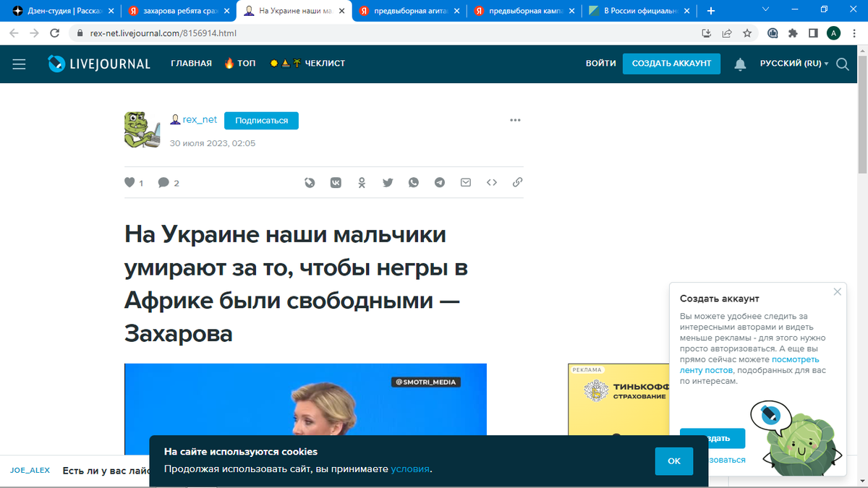The height and width of the screenshot is (488, 868).
Task: Click СОЗДАТЬ АККАУНТ button in header
Action: click(672, 64)
